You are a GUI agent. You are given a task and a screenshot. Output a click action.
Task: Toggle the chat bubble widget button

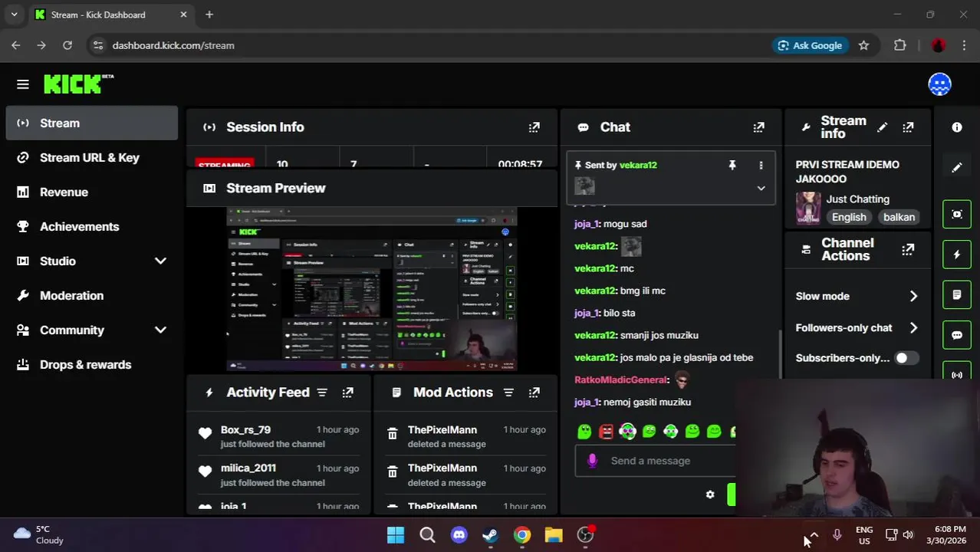coord(957,335)
